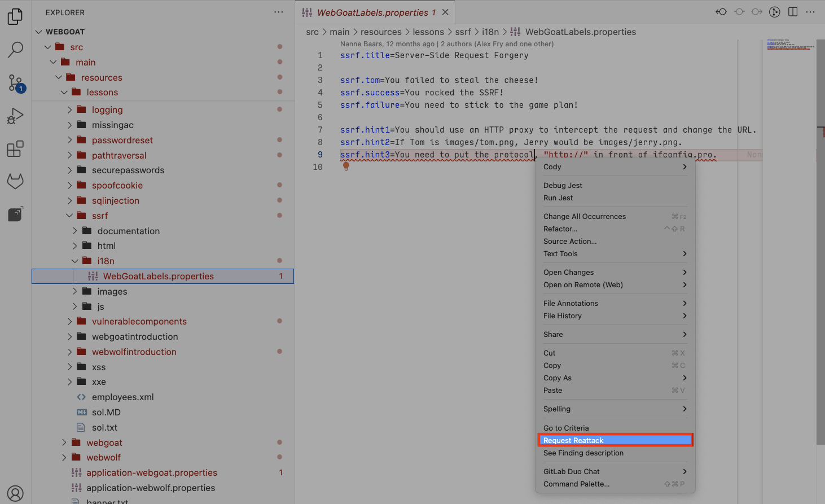Open the Text Tools submenu

pos(615,253)
